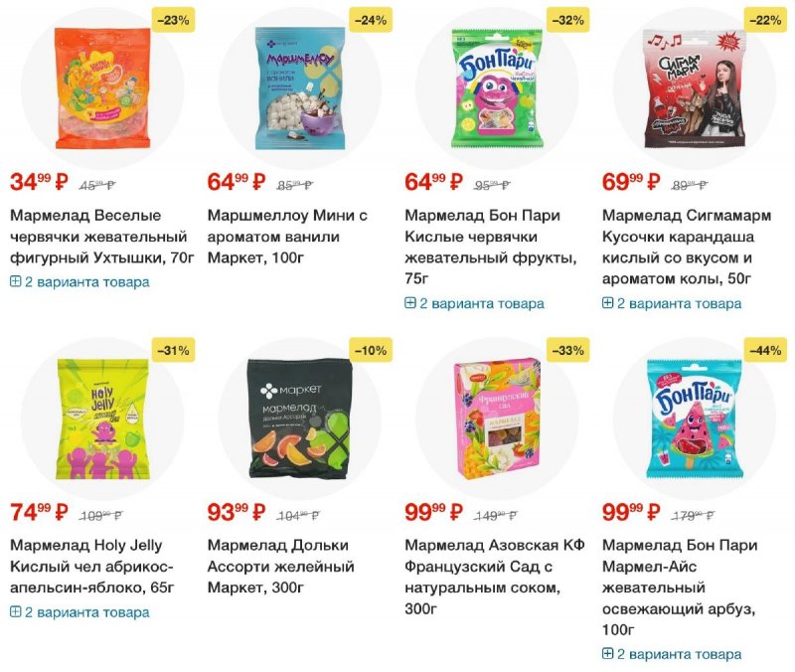Open Мармелад Азовская КФ Французский Сад title
The width and height of the screenshot is (795, 672).
495,577
